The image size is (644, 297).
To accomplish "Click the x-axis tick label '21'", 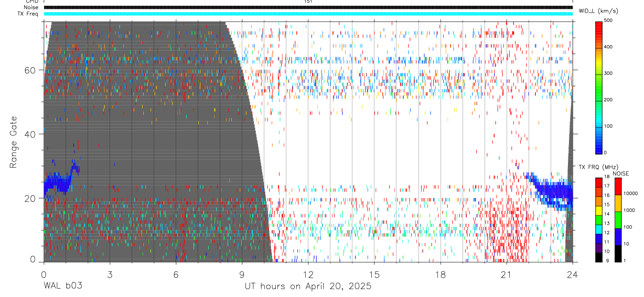I will click(506, 274).
